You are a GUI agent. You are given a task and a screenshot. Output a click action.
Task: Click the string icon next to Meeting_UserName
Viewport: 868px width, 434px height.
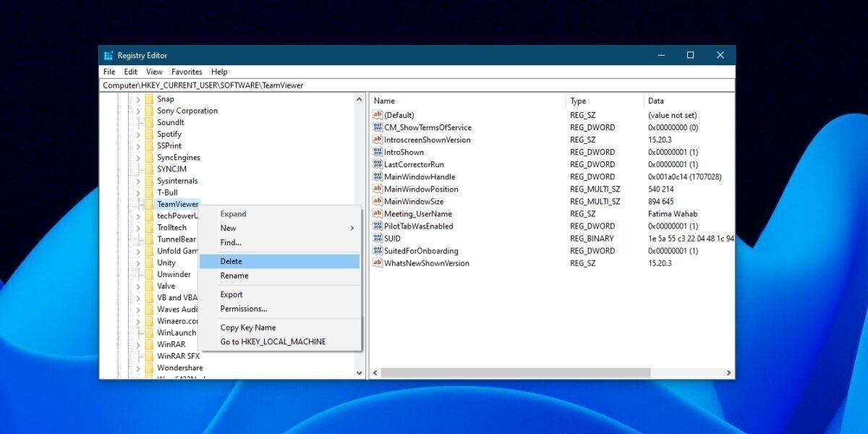click(x=377, y=213)
